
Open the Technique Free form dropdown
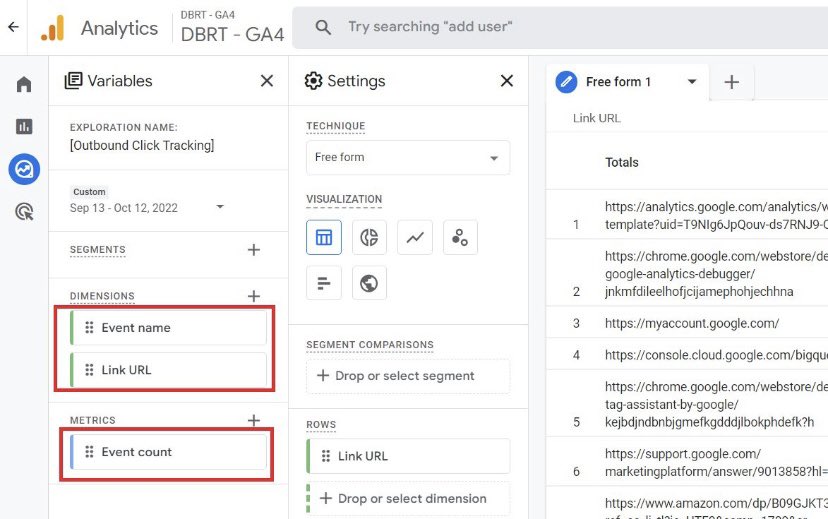408,157
